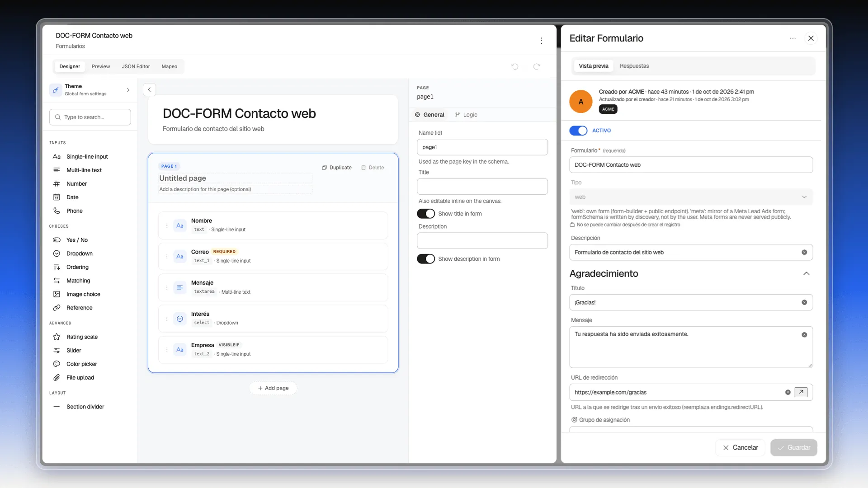Clear the Descripción field with the x icon
Image resolution: width=868 pixels, height=488 pixels.
tap(804, 252)
